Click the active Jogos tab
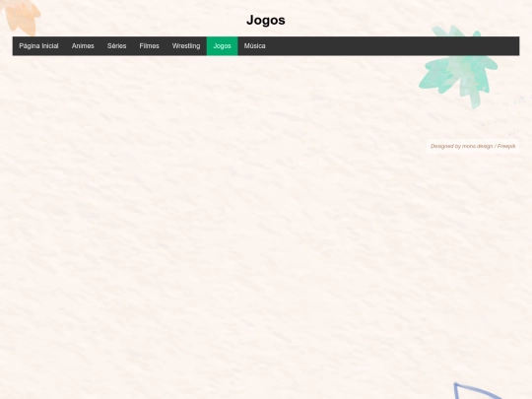532x399 pixels. (x=223, y=45)
